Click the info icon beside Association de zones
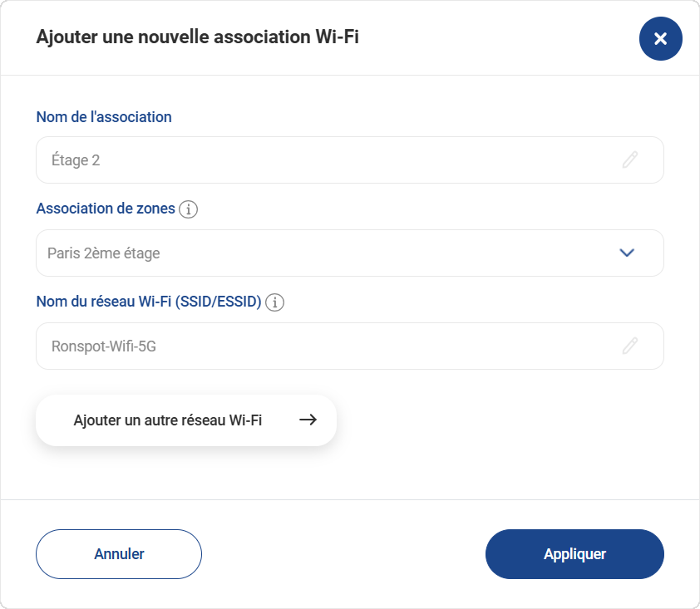The height and width of the screenshot is (609, 700). 190,209
